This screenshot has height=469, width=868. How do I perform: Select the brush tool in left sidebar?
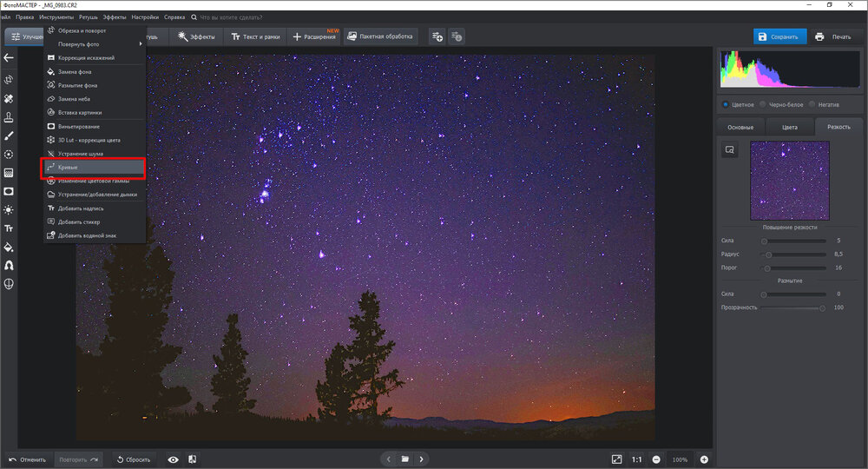[9, 135]
